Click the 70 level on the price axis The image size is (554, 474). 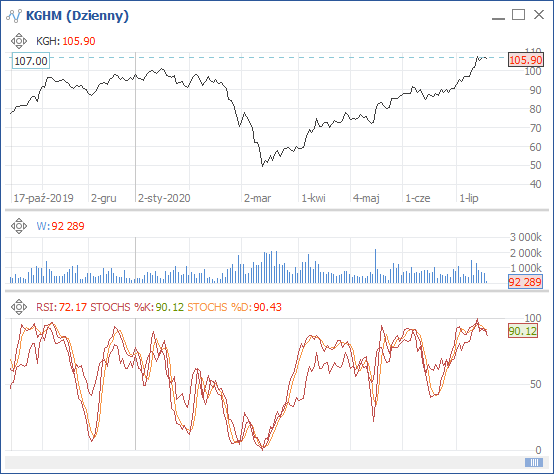[535, 128]
